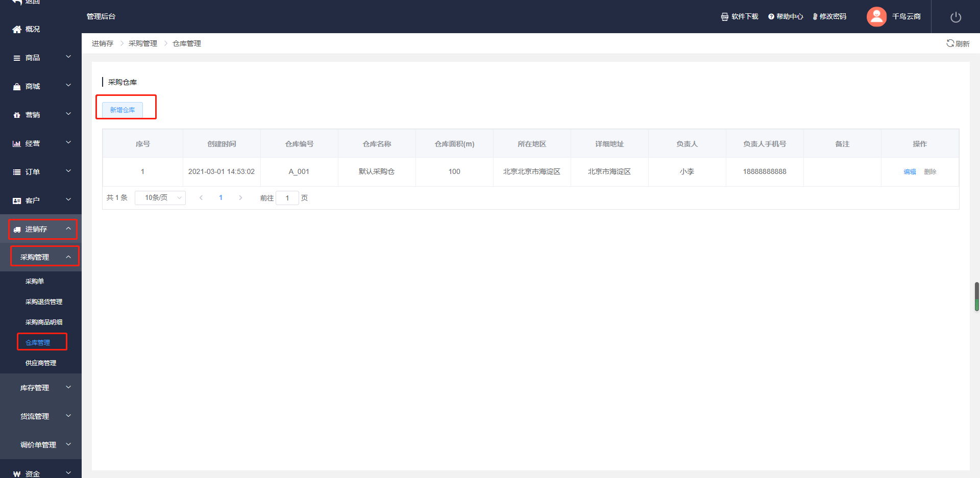Click the order list icon beside 订单

[17, 172]
